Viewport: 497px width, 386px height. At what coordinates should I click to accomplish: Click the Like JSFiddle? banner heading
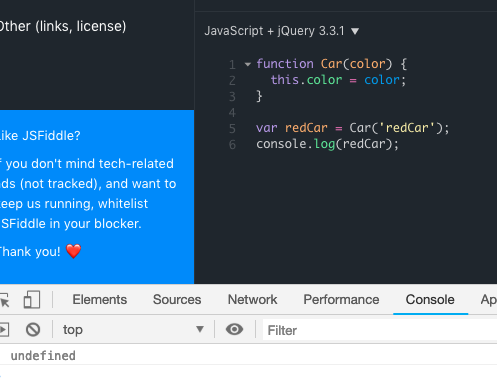point(40,136)
